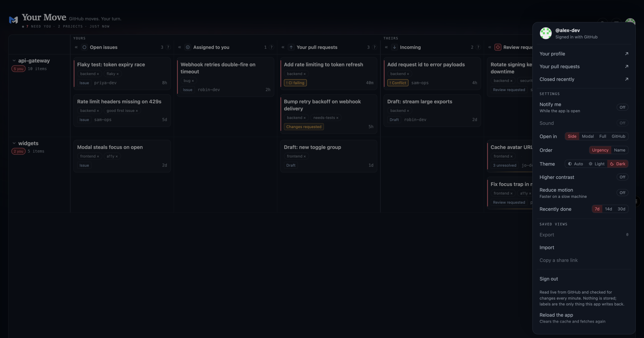Click the Changes requested badge
The width and height of the screenshot is (644, 338).
click(x=304, y=127)
